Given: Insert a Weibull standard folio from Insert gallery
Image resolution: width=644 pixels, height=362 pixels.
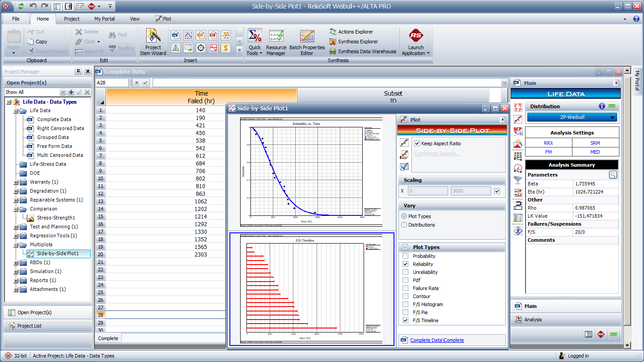Looking at the screenshot, I should pos(176,35).
